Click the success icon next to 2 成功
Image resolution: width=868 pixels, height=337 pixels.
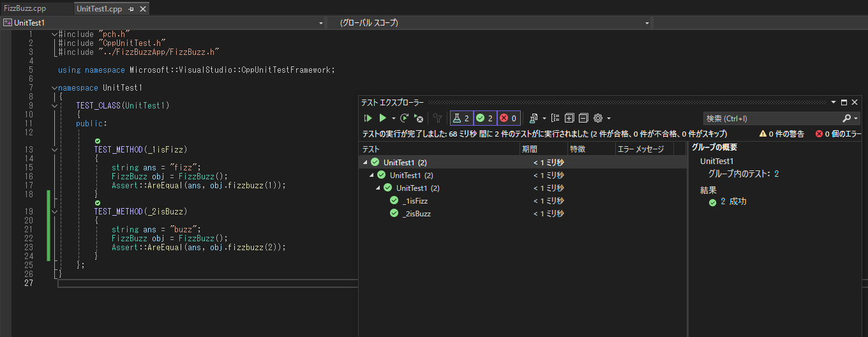coord(712,202)
